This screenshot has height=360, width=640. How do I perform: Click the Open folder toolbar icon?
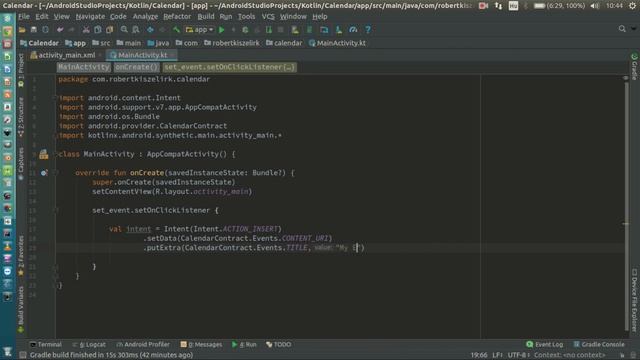[x=22, y=30]
